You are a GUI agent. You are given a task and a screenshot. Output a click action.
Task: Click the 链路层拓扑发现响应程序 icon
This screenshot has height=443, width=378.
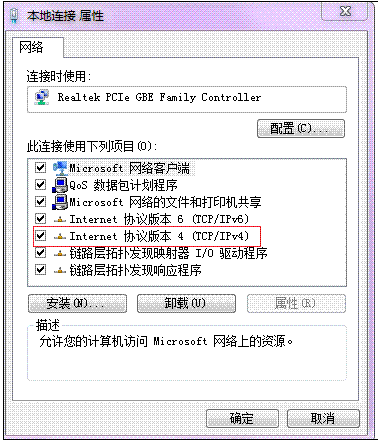(60, 270)
